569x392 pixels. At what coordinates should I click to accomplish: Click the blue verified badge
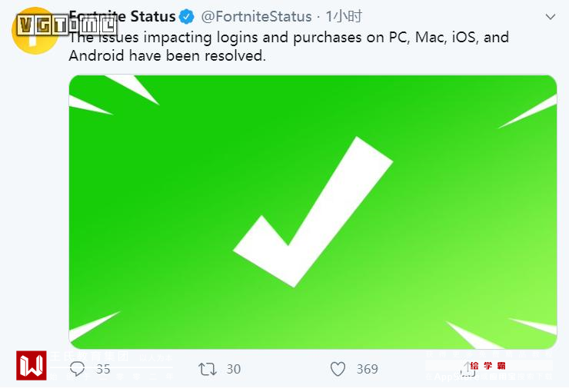(x=187, y=16)
